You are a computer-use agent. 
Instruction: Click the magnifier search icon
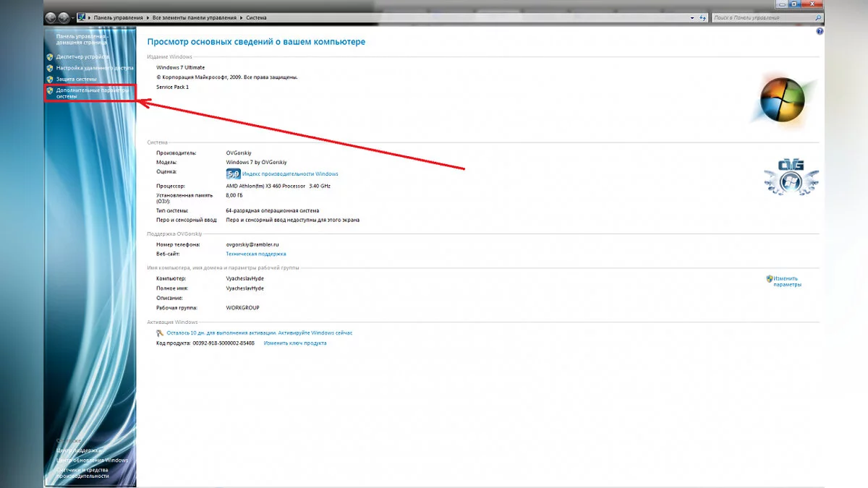point(818,17)
